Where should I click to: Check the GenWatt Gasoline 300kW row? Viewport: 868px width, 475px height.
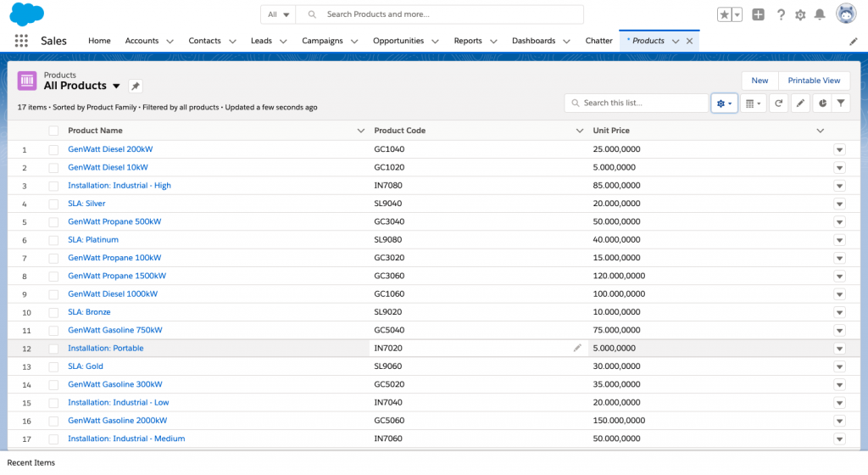tap(53, 385)
